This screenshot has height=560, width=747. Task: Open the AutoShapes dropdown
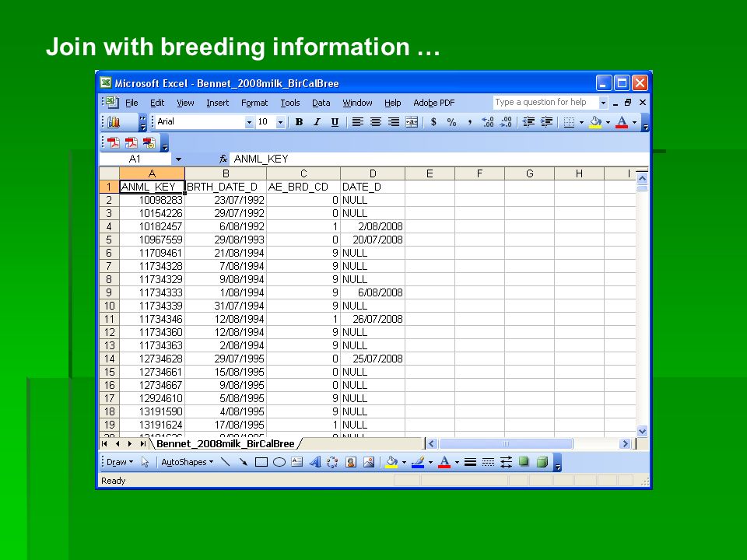click(x=188, y=462)
